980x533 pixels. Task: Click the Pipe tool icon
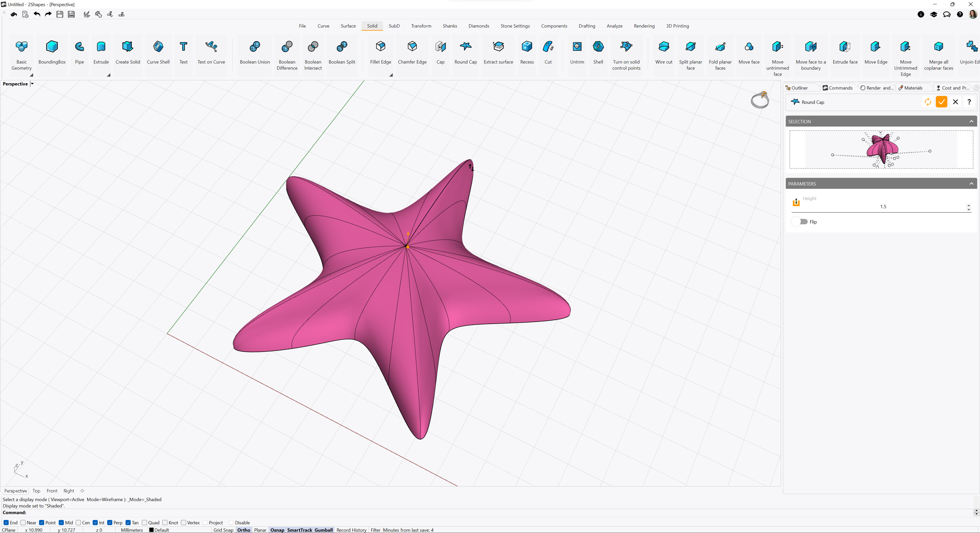click(x=79, y=47)
